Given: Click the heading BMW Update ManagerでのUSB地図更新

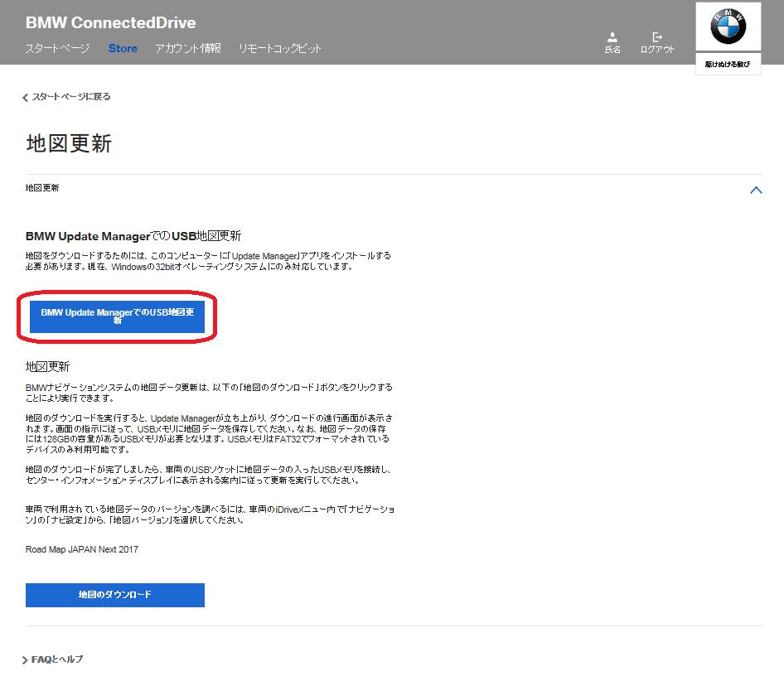Looking at the screenshot, I should click(133, 236).
